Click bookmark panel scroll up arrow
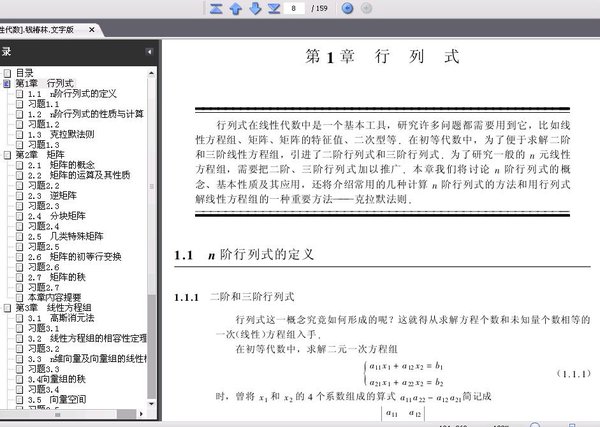Screen dimensions: 600x427 point(152,73)
